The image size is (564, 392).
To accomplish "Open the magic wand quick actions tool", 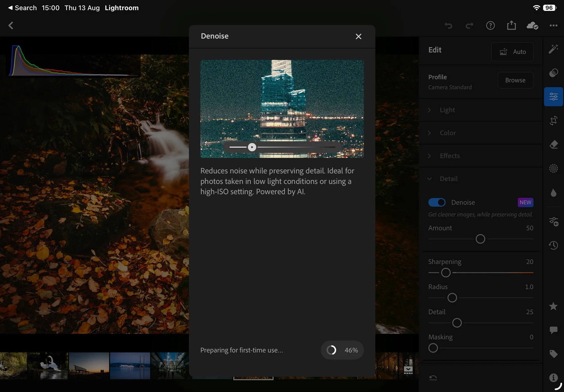I will tap(553, 49).
